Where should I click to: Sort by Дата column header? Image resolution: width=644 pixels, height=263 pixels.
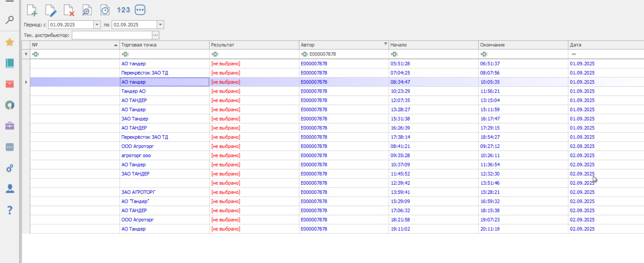click(x=606, y=45)
